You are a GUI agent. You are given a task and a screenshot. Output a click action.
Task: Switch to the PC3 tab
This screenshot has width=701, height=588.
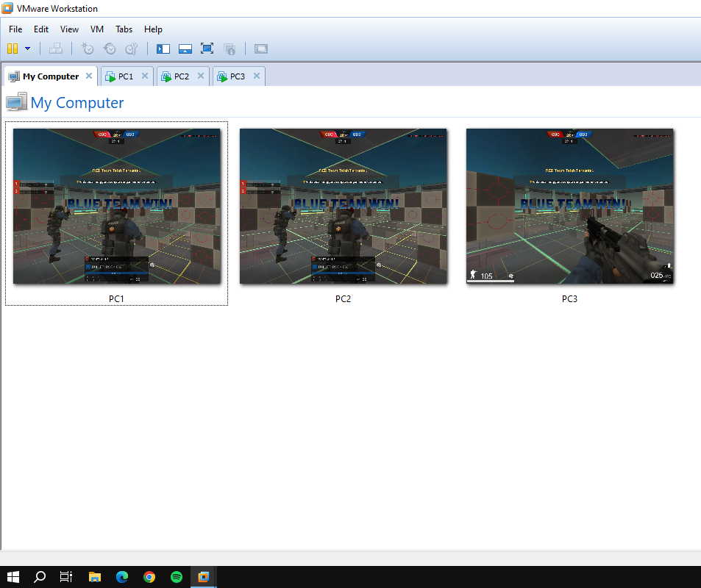pos(238,76)
